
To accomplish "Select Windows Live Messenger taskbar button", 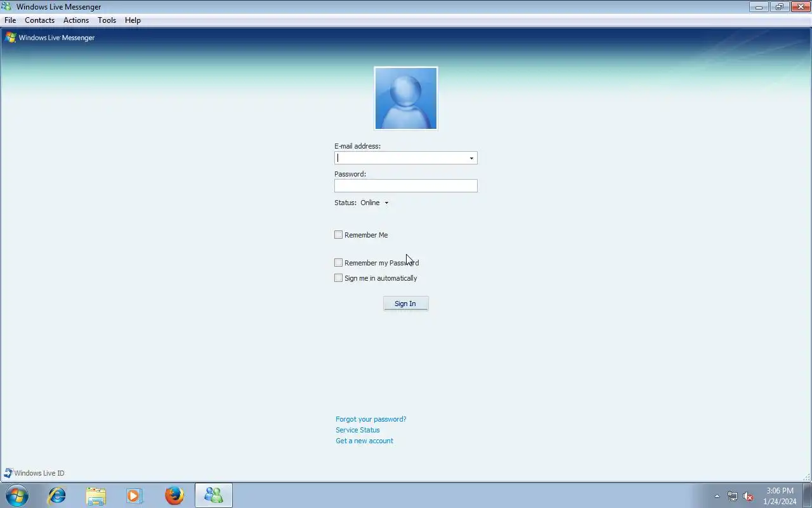I will click(214, 495).
